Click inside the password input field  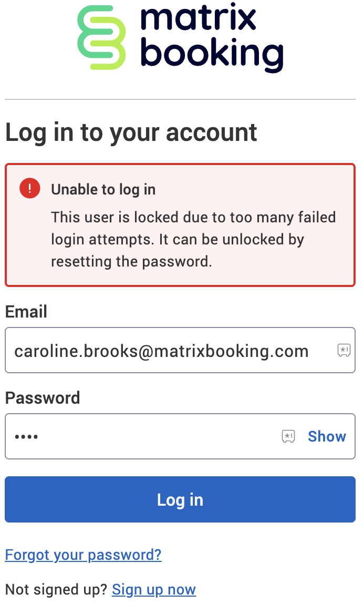(131, 436)
